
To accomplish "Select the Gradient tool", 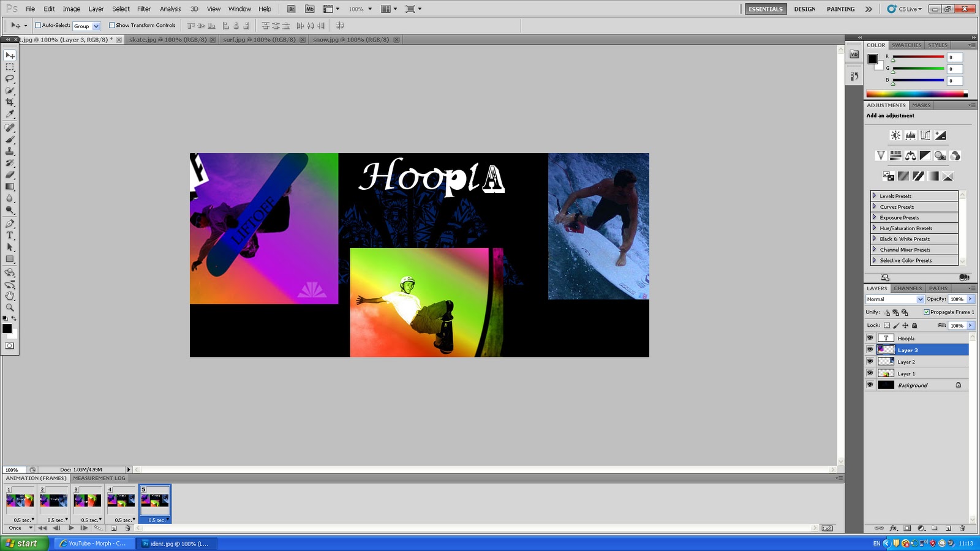I will coord(10,187).
